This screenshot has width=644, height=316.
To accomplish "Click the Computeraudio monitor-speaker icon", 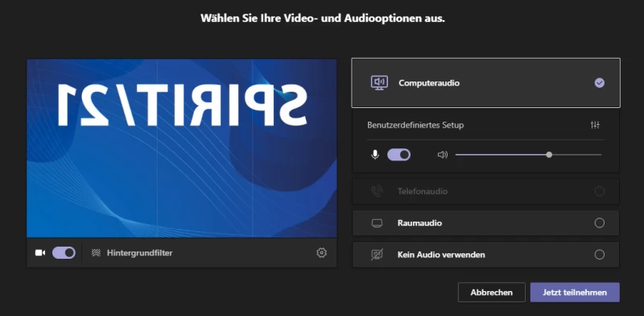I will click(379, 83).
